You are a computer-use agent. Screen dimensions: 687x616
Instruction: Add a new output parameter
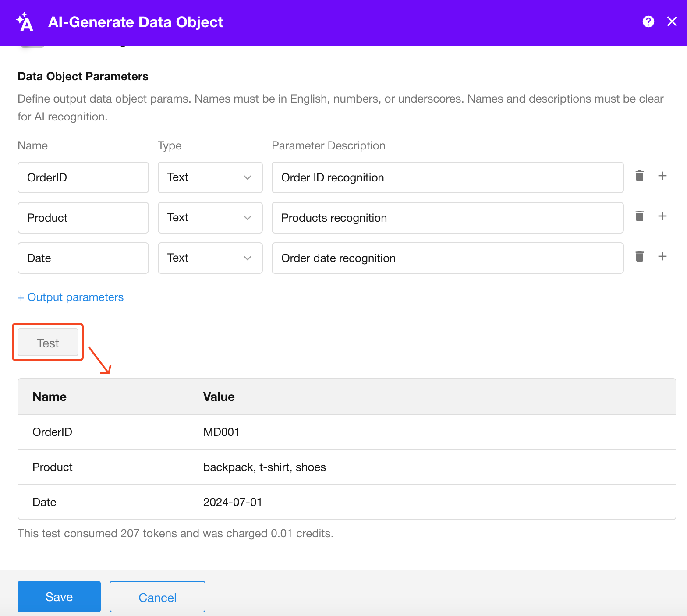(x=71, y=297)
